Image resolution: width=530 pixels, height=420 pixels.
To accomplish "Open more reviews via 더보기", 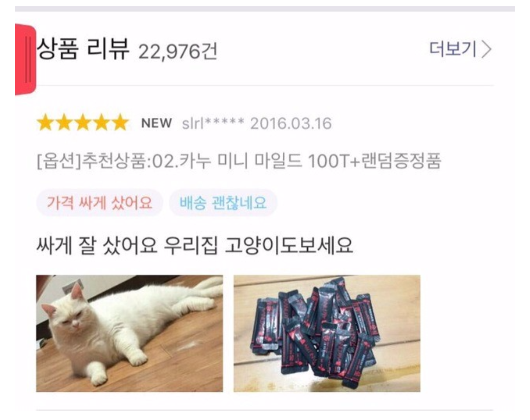I will click(x=460, y=49).
